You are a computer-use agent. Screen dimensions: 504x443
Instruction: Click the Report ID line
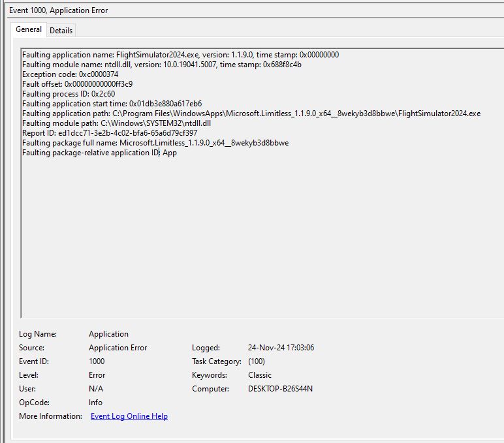pyautogui.click(x=110, y=133)
